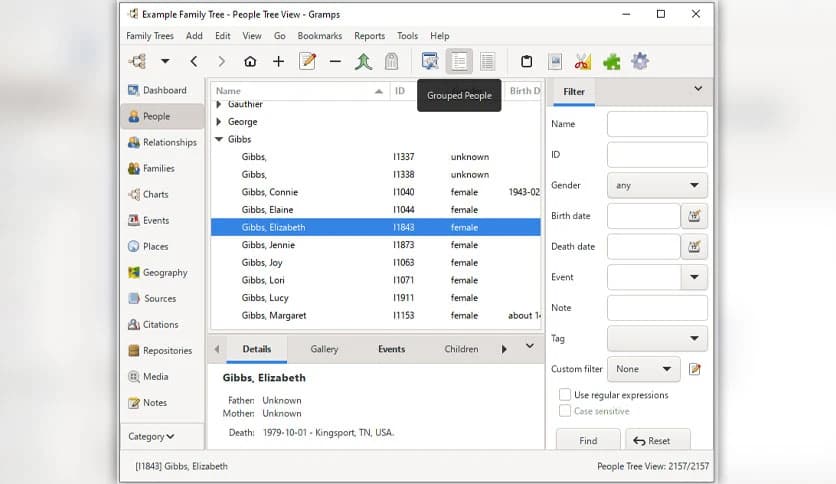Open the Custom filter dropdown
This screenshot has height=484, width=836.
[643, 369]
